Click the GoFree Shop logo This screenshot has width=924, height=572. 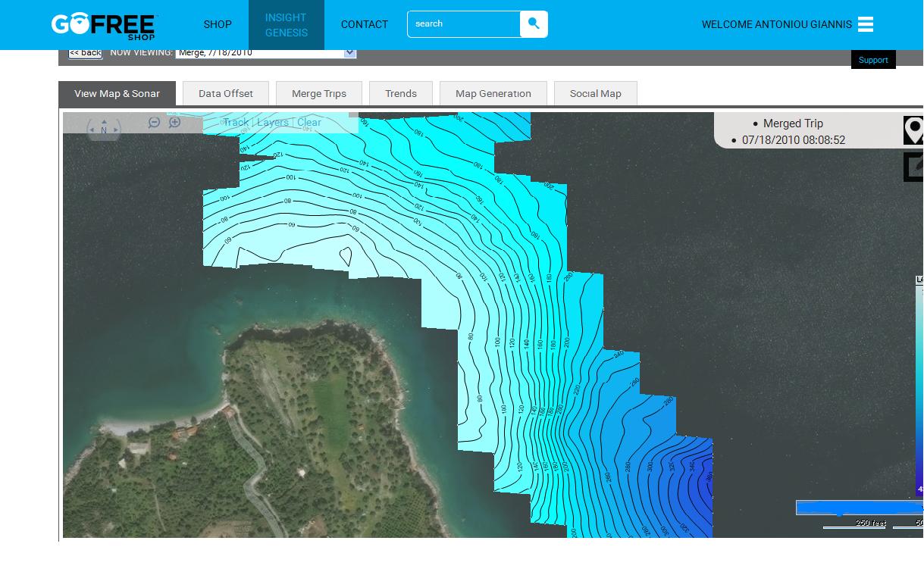pyautogui.click(x=104, y=26)
